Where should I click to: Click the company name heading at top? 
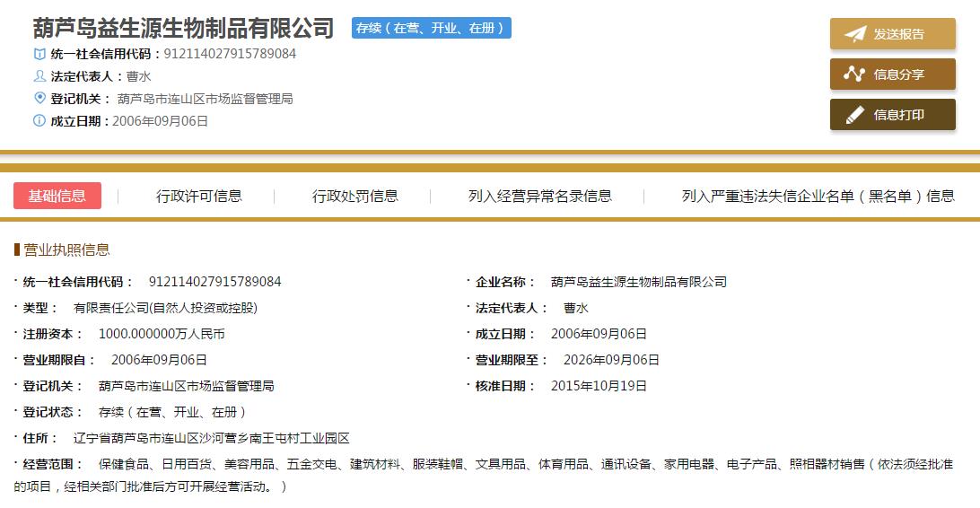[183, 28]
